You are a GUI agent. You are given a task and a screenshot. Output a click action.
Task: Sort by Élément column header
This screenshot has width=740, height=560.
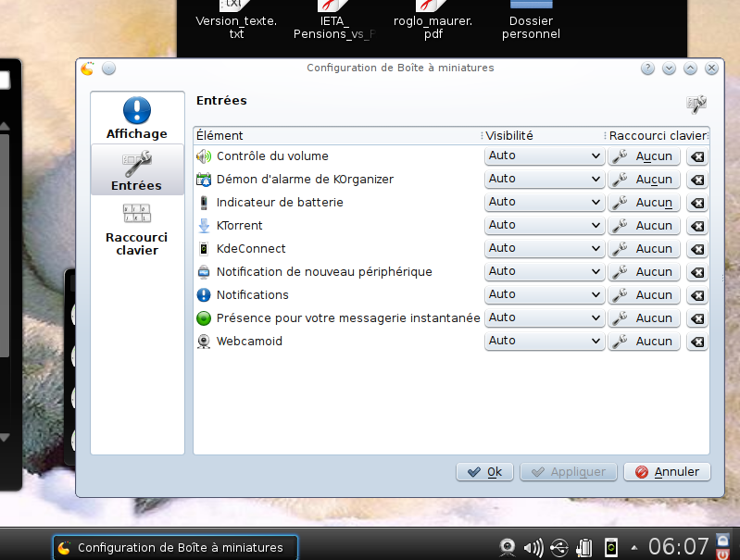coord(337,136)
